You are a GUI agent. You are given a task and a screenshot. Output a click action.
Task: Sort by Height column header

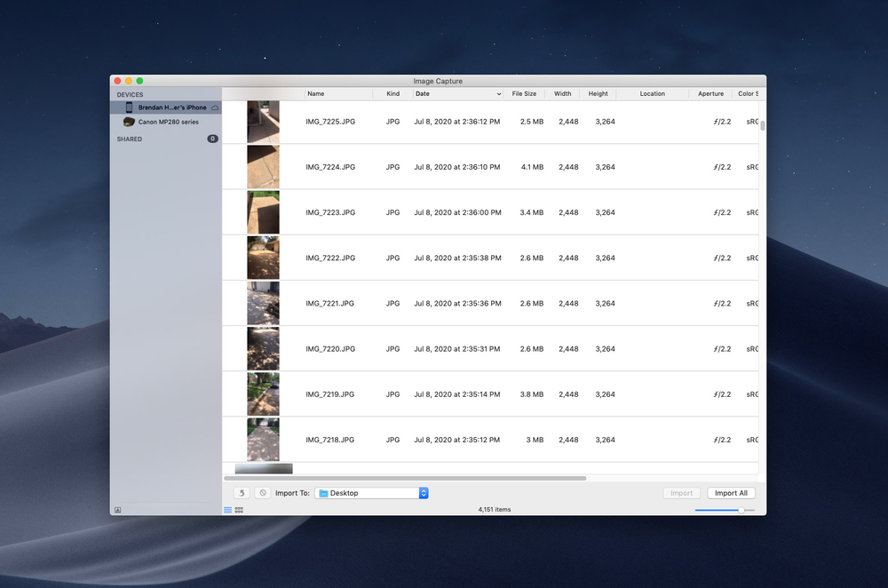(x=598, y=94)
